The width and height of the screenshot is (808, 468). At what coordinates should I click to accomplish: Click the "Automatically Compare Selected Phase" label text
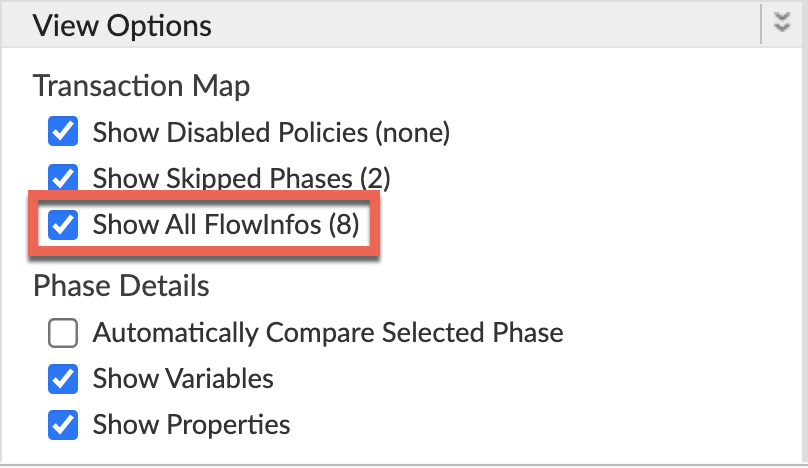[x=328, y=332]
